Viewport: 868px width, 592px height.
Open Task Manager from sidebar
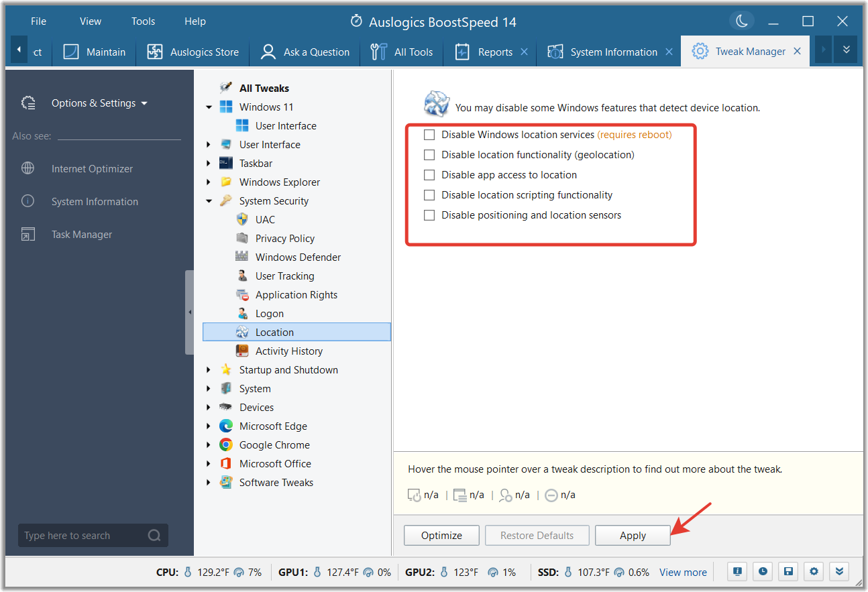click(x=82, y=235)
